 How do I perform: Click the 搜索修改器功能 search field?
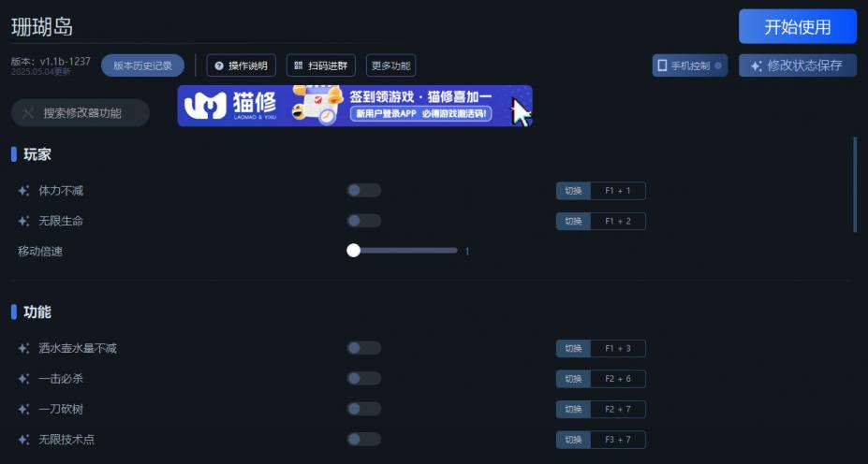point(81,113)
